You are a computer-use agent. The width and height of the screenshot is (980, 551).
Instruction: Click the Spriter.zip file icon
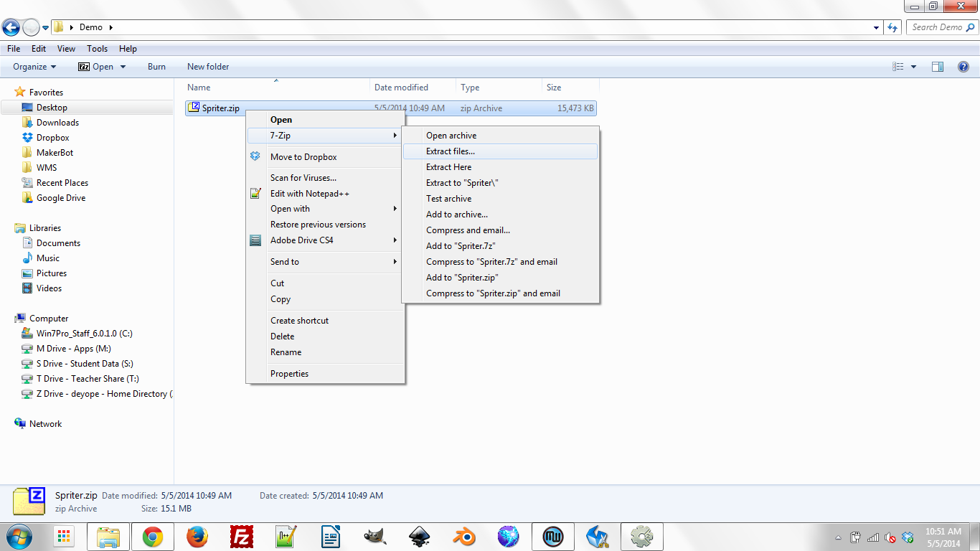coord(193,108)
